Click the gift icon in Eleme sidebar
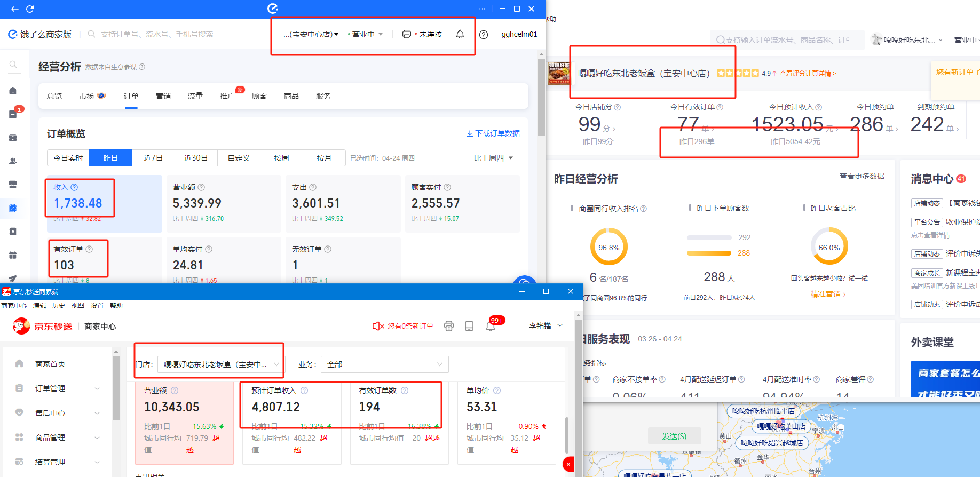The width and height of the screenshot is (980, 477). click(x=13, y=255)
